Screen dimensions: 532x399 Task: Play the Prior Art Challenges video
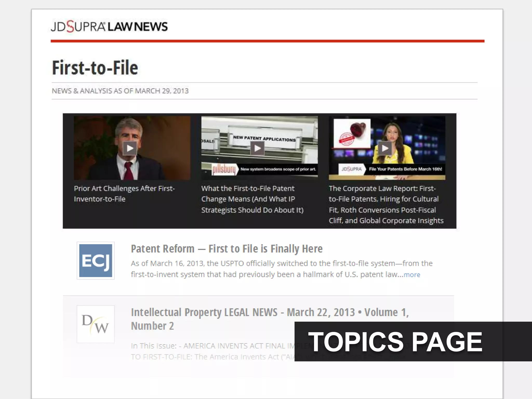pos(130,148)
